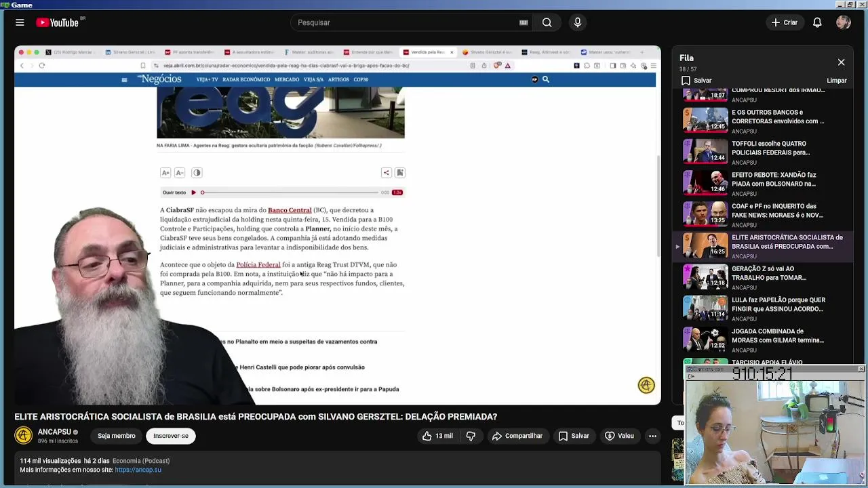Save the video via Salvar below the player
The width and height of the screenshot is (868, 488).
click(574, 436)
